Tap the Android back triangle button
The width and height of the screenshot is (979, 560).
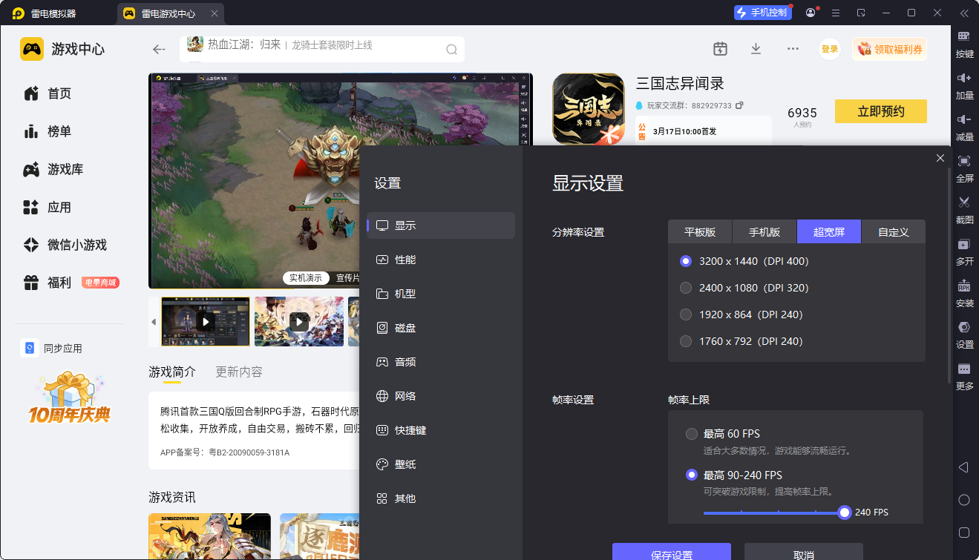tap(963, 467)
